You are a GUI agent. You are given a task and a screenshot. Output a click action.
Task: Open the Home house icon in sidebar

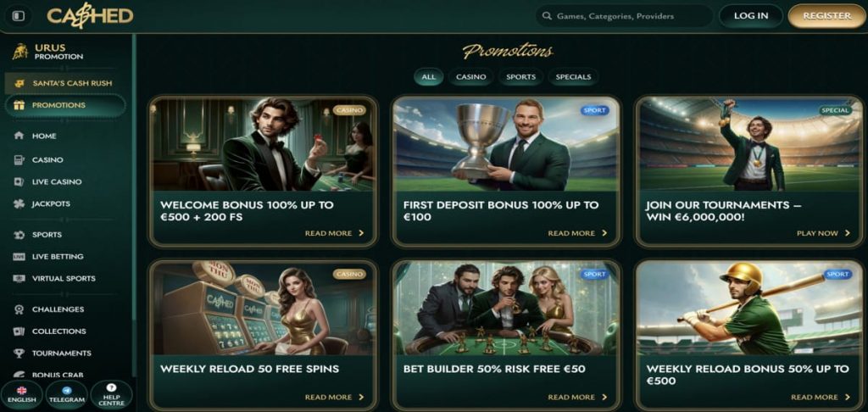19,136
